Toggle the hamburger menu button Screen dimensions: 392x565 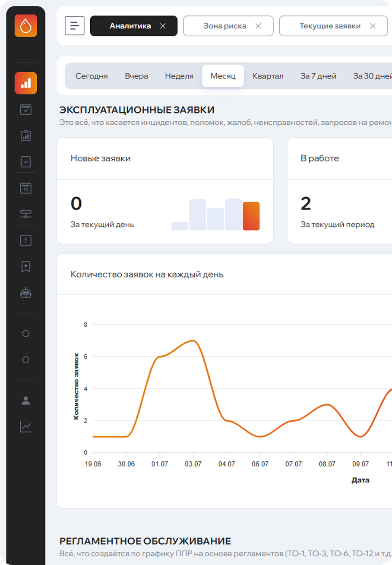tap(74, 26)
